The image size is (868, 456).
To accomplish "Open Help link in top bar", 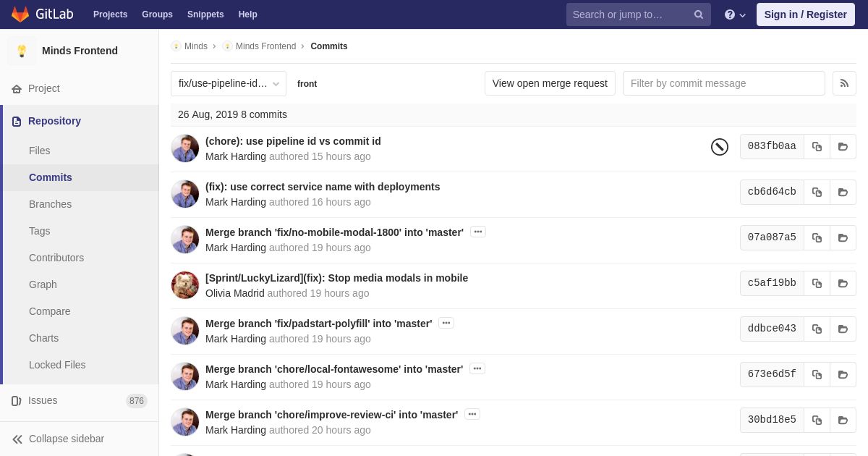I will [x=248, y=14].
